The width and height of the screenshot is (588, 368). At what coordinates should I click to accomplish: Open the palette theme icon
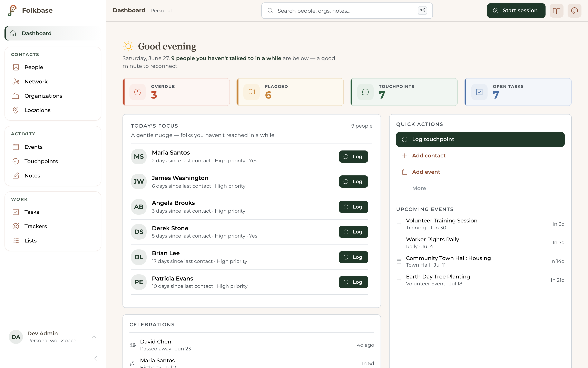tap(574, 10)
